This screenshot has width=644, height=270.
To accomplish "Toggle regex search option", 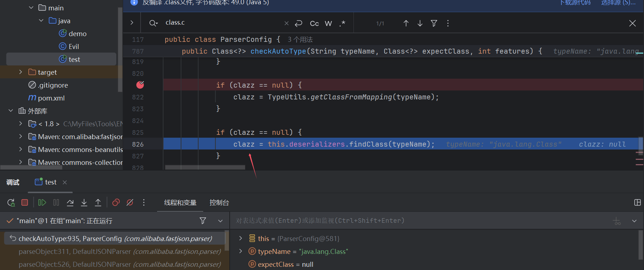I will click(x=342, y=23).
